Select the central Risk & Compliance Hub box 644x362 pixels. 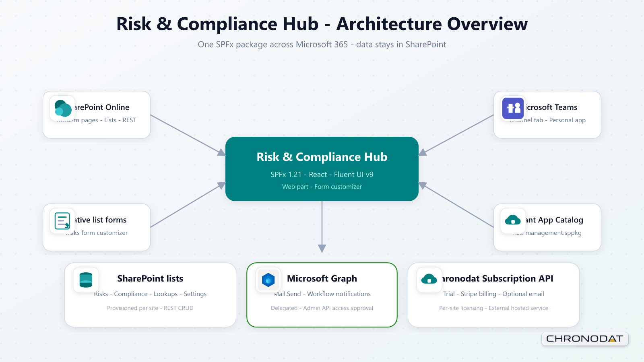pos(322,169)
